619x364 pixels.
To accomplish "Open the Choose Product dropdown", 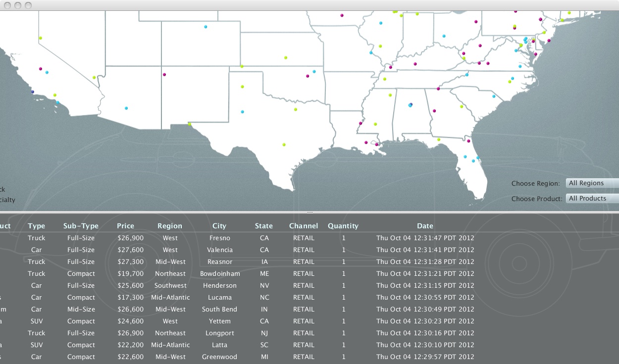I will coord(592,199).
